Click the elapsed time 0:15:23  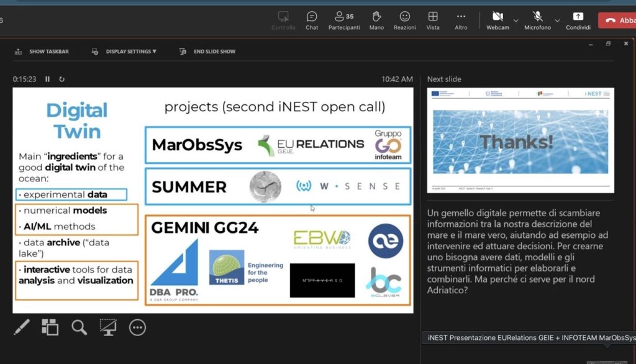click(24, 79)
